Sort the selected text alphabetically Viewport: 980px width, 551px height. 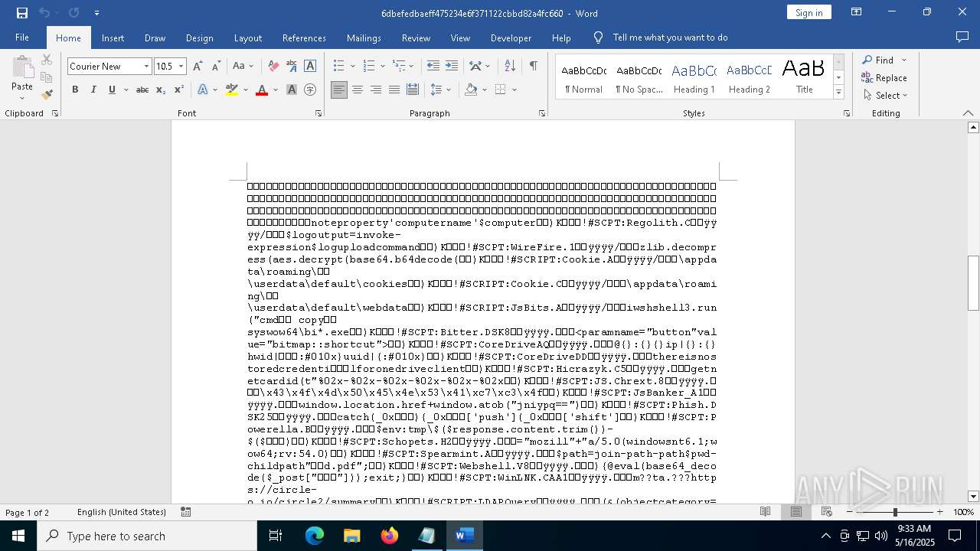pos(510,67)
